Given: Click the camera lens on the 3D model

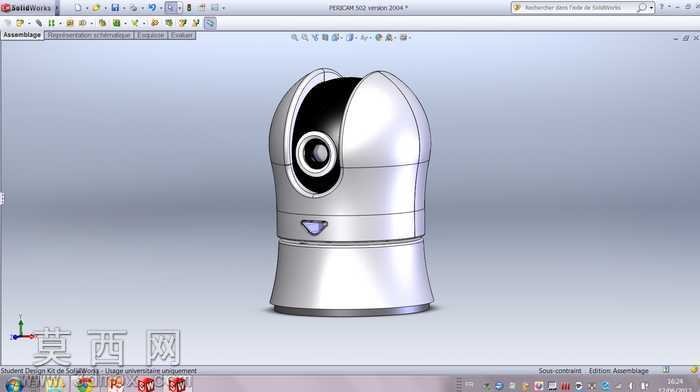Looking at the screenshot, I should 316,153.
